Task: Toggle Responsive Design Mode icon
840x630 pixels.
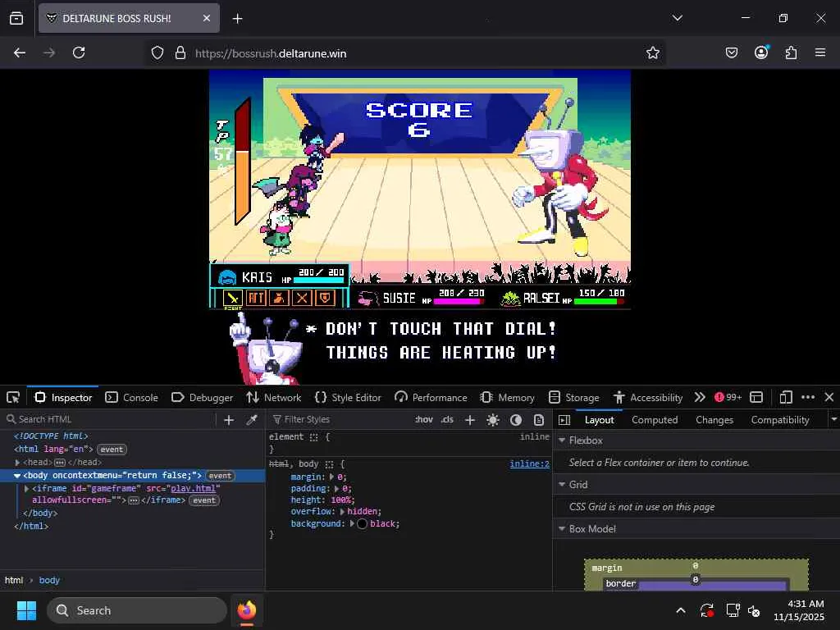Action: click(786, 397)
